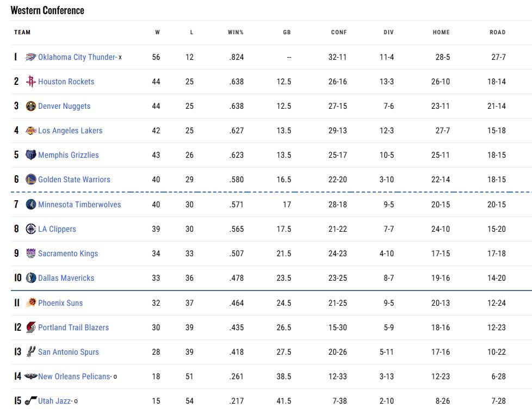This screenshot has height=420, width=532.
Task: Click the Houston Rockets logo icon
Action: [x=31, y=82]
